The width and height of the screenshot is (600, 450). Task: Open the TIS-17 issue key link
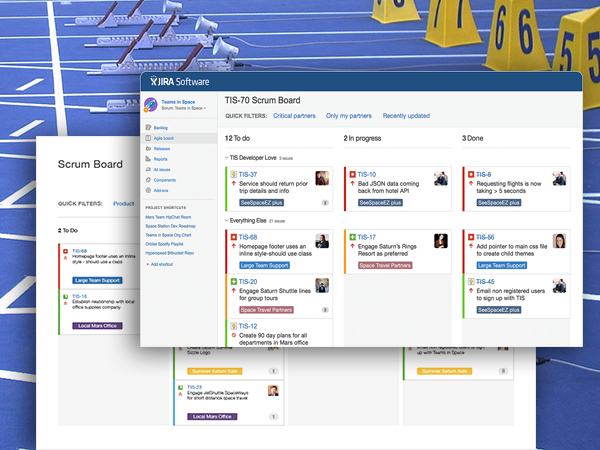click(x=367, y=237)
